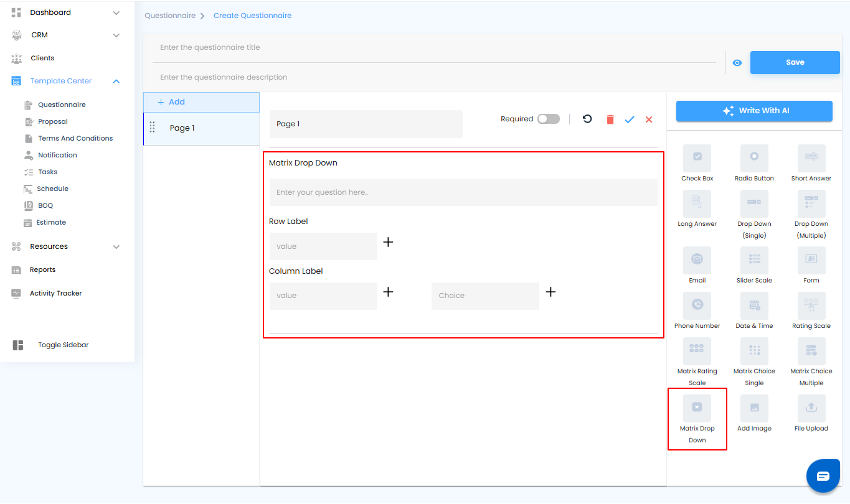
Task: Click the eye preview icon
Action: click(737, 63)
